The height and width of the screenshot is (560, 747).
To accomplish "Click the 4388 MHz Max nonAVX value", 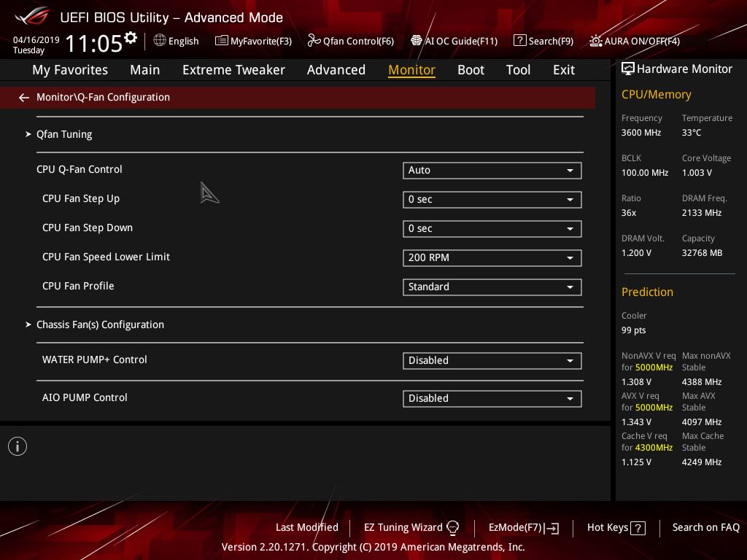I will click(x=701, y=382).
